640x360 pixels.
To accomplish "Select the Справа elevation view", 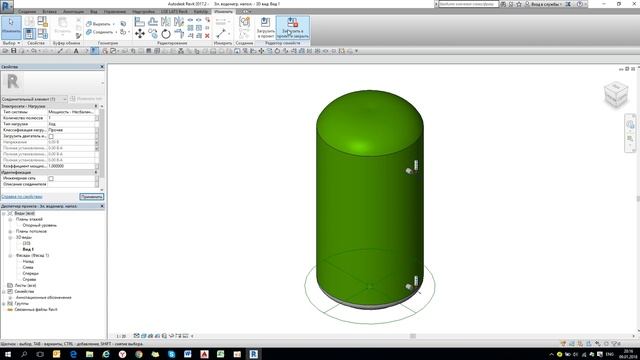I will [29, 280].
